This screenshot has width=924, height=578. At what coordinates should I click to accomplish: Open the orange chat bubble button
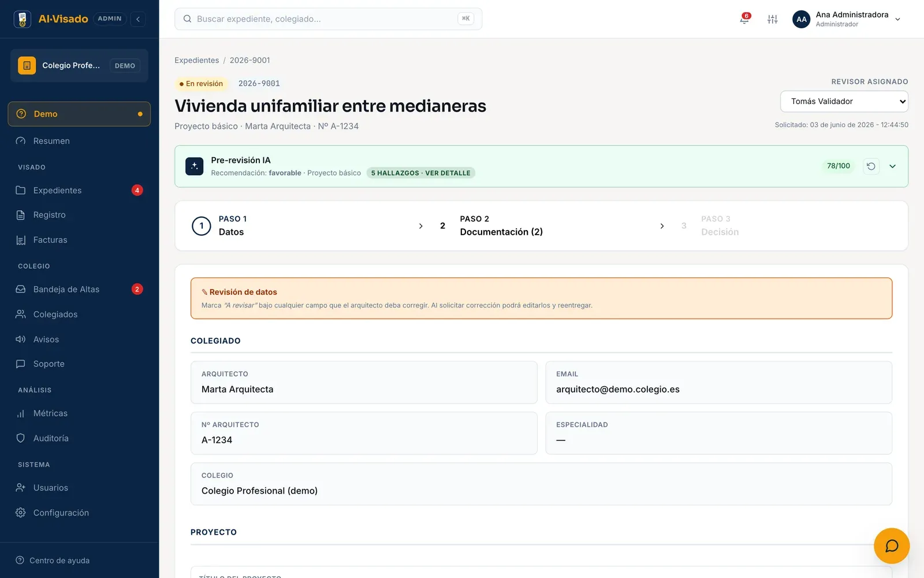tap(892, 546)
